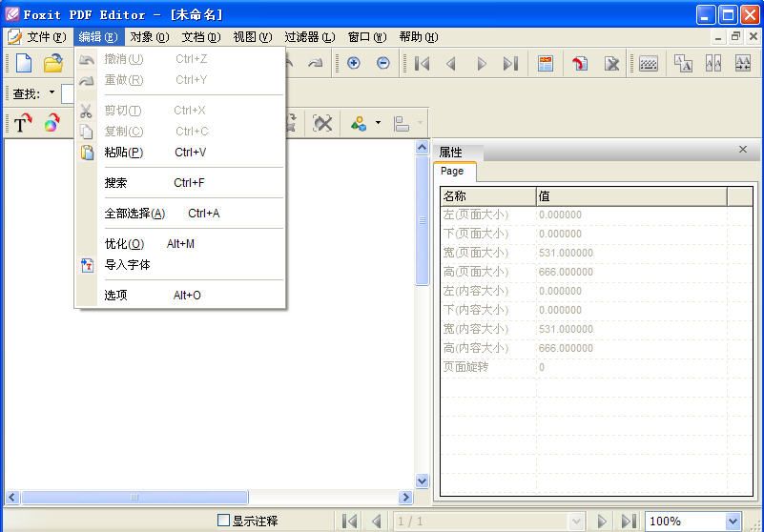The image size is (764, 532).
Task: Click the vertical scrollbar down arrow
Action: pos(422,481)
